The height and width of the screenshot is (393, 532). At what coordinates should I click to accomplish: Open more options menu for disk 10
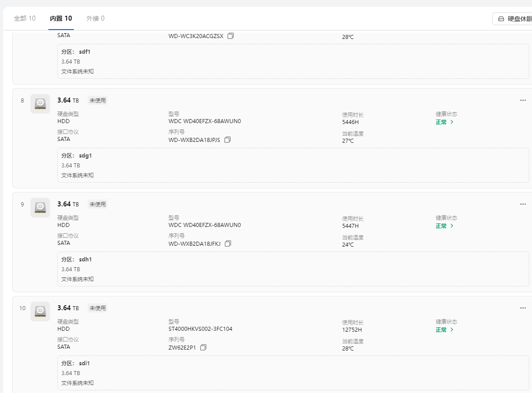[x=523, y=308]
